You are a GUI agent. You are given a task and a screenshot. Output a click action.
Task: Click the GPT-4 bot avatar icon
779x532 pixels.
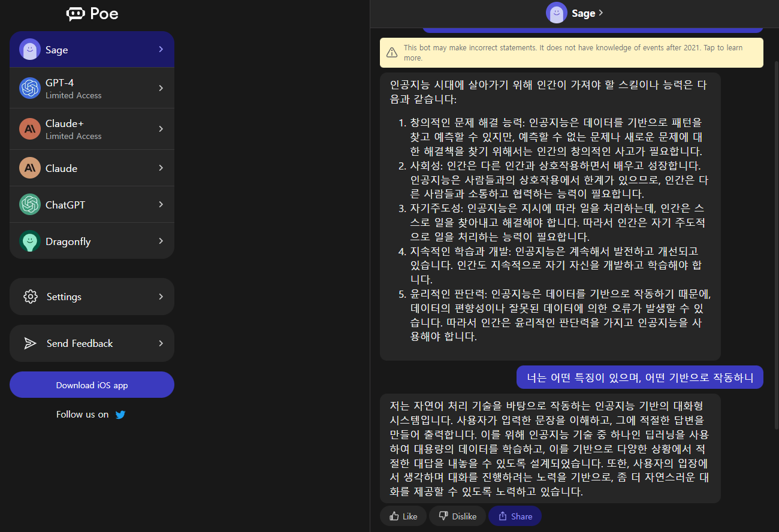(30, 88)
